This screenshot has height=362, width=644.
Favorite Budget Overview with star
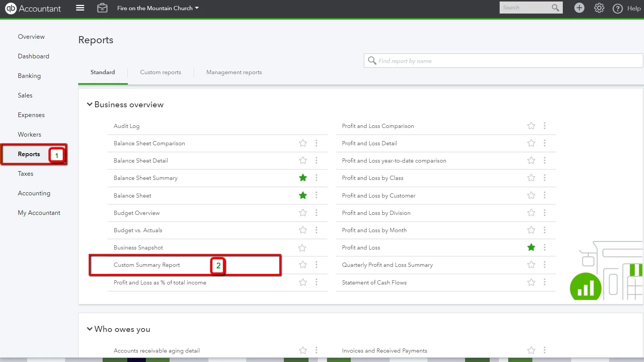coord(303,213)
